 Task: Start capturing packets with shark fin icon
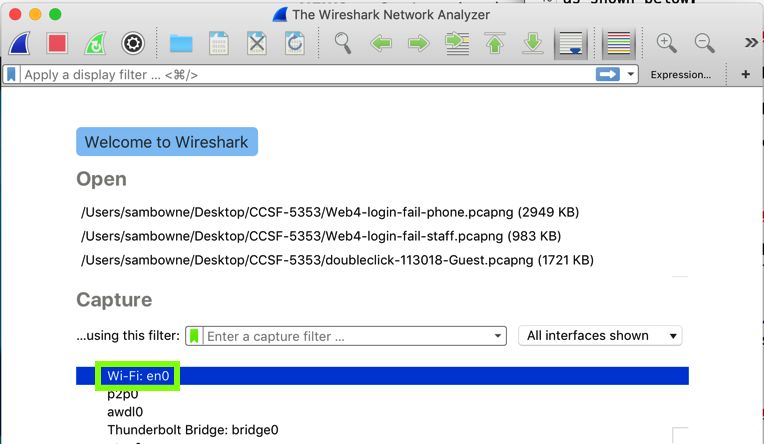[20, 43]
